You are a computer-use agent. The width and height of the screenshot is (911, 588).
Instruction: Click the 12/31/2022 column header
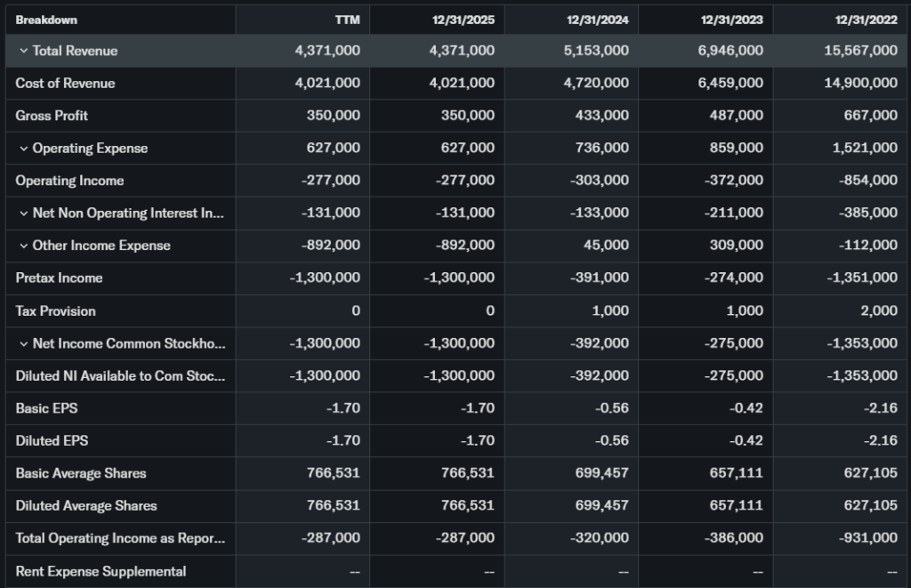pos(867,20)
